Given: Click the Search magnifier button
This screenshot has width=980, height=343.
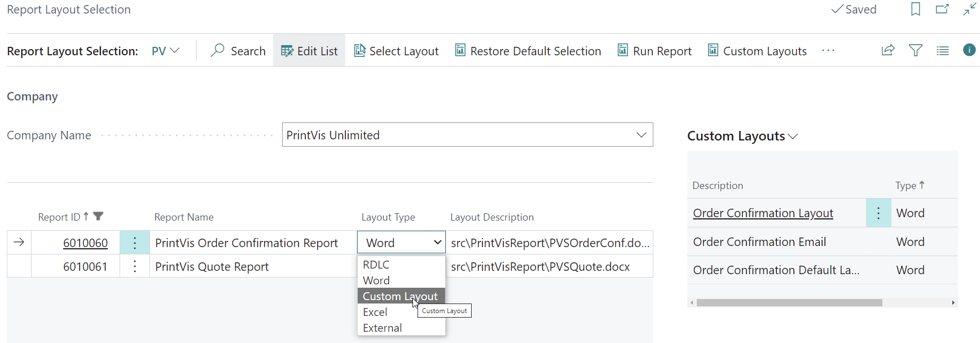Looking at the screenshot, I should tap(238, 51).
